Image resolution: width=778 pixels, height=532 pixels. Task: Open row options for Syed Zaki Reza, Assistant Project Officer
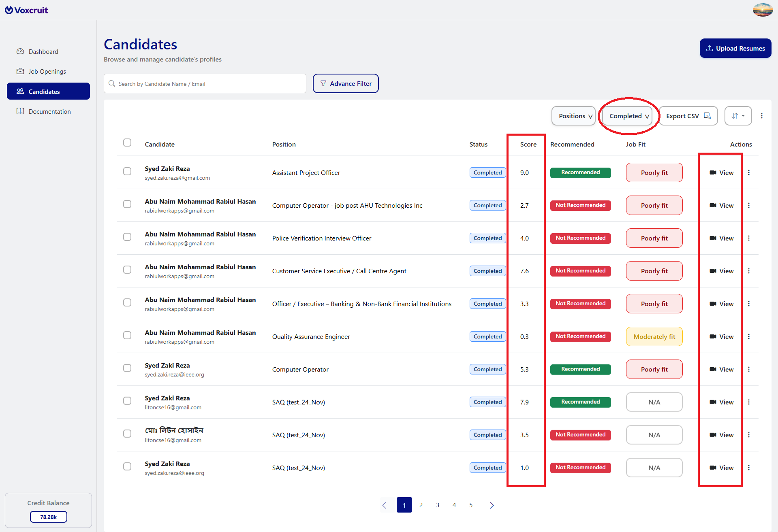[x=749, y=172]
